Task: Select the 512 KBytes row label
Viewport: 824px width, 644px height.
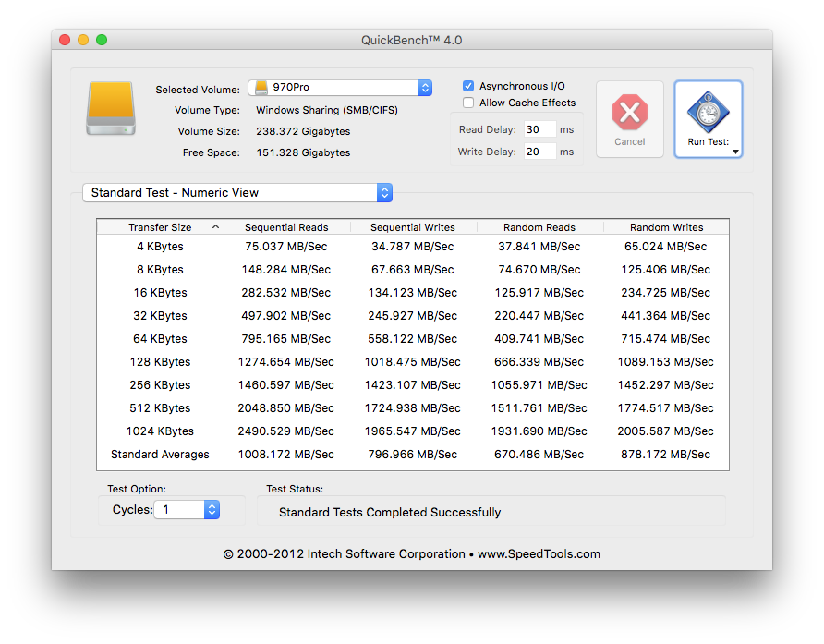Action: (x=161, y=408)
